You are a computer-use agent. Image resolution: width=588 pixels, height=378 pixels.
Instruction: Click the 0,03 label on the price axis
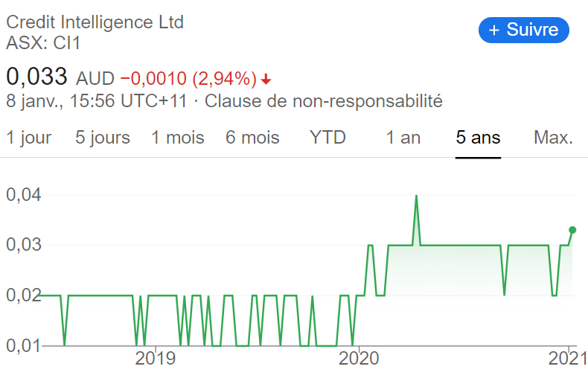tap(23, 245)
